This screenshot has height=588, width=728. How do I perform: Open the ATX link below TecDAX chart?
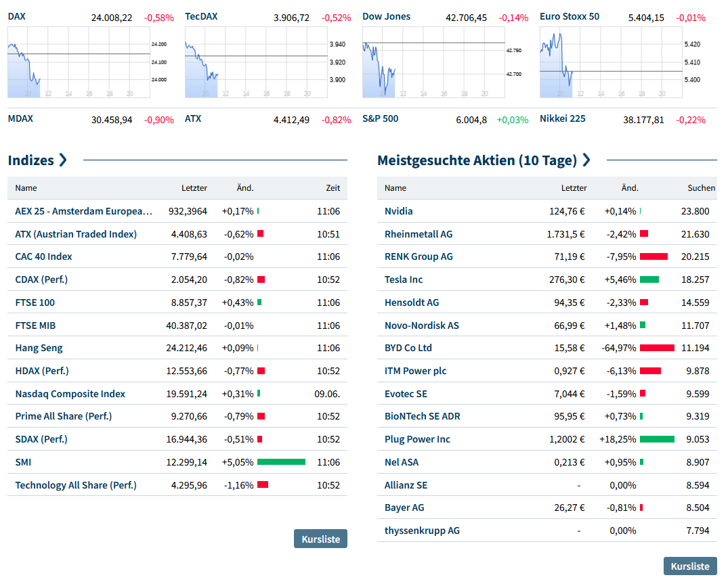click(x=193, y=118)
